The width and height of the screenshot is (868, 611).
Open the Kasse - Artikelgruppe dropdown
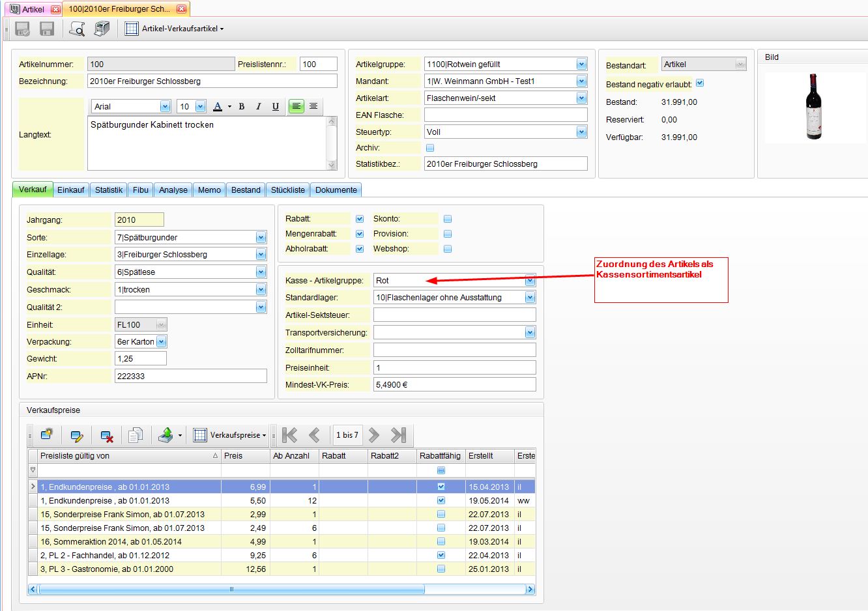click(x=530, y=281)
